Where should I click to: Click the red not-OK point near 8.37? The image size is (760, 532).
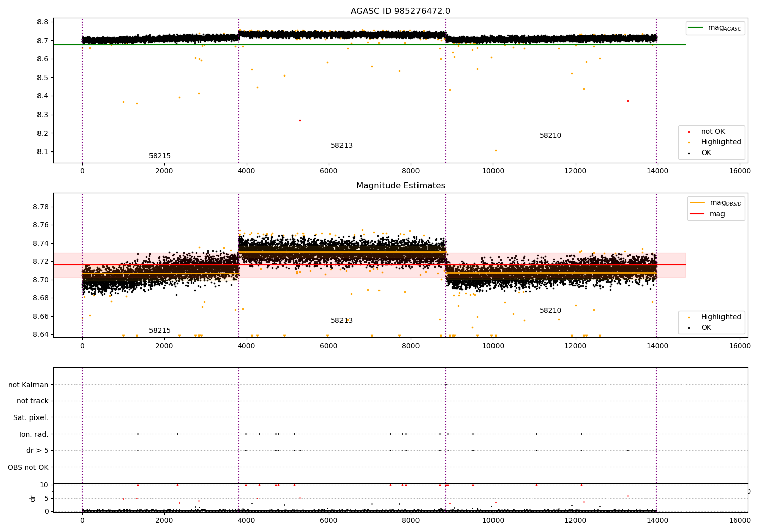click(628, 101)
